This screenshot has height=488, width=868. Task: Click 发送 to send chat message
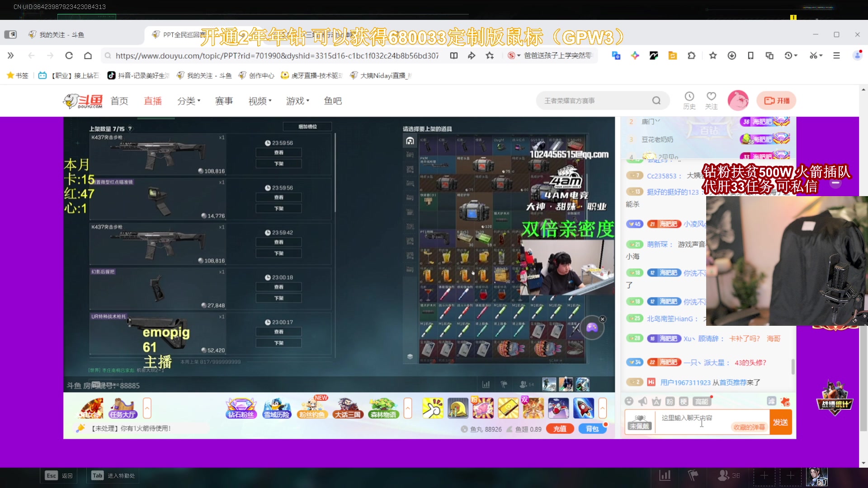pos(780,422)
